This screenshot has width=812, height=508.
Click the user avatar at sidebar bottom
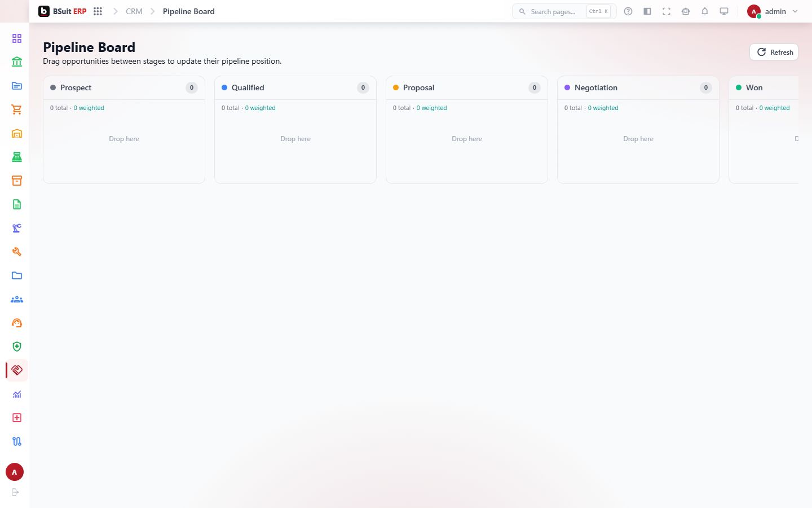15,472
